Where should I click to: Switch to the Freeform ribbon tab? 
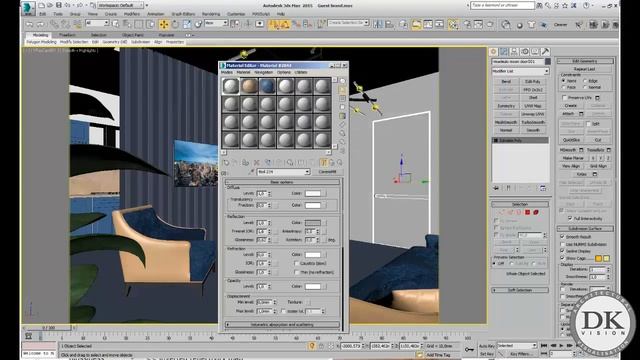click(x=67, y=36)
